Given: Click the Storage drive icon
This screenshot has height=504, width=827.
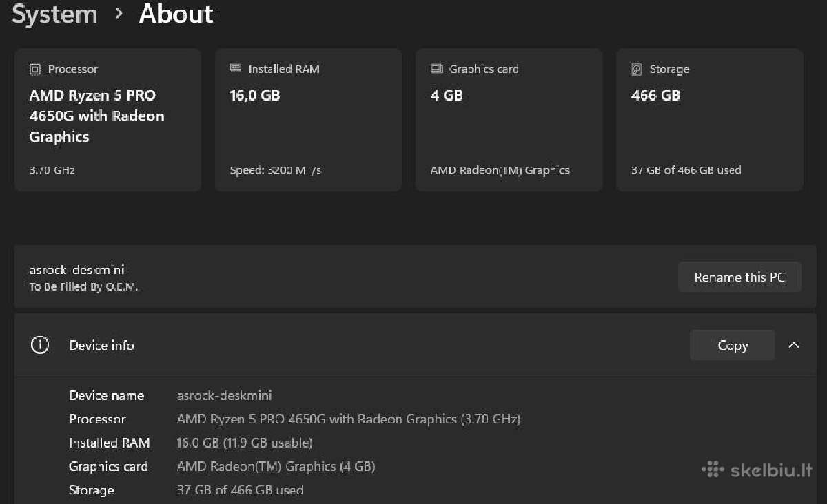Looking at the screenshot, I should pyautogui.click(x=637, y=70).
